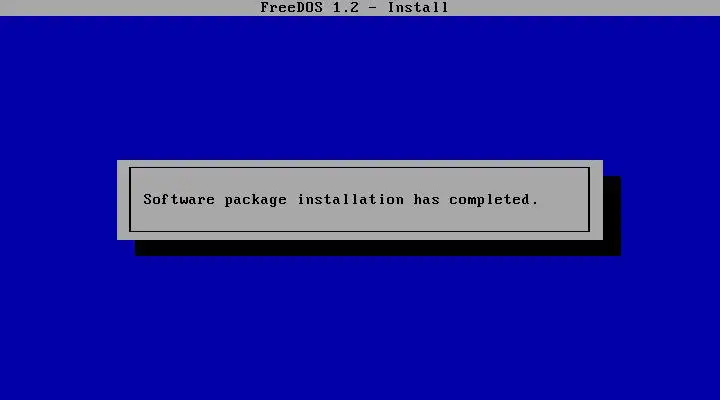Click the blue background above the dialog
This screenshot has height=400, width=720.
pyautogui.click(x=360, y=87)
